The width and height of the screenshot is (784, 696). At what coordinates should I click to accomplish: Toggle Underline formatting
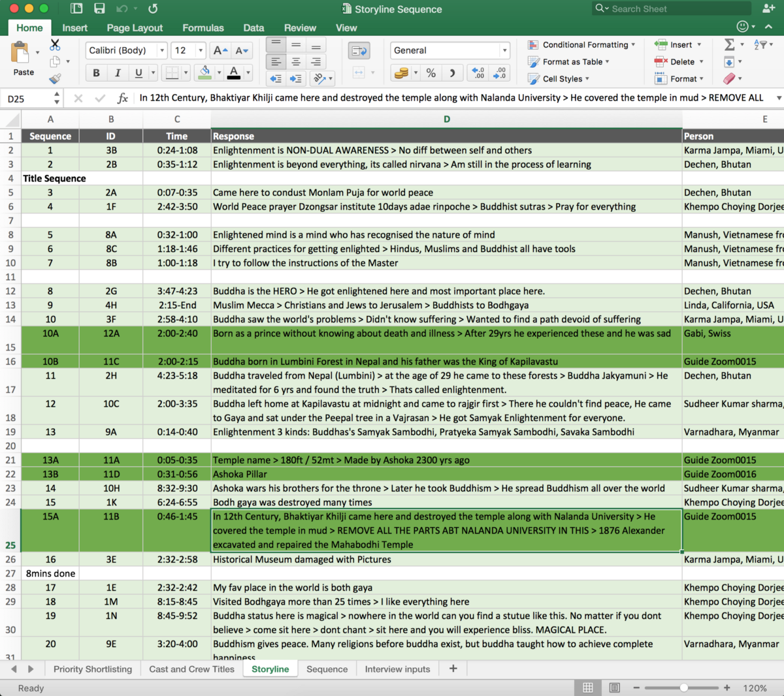pyautogui.click(x=139, y=72)
